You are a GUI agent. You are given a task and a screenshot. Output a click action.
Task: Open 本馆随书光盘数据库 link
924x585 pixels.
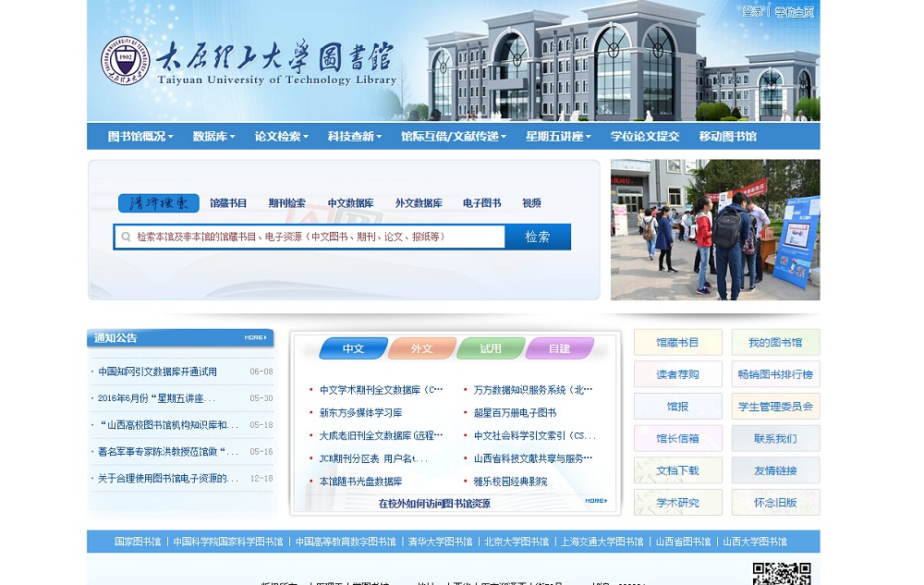(360, 481)
